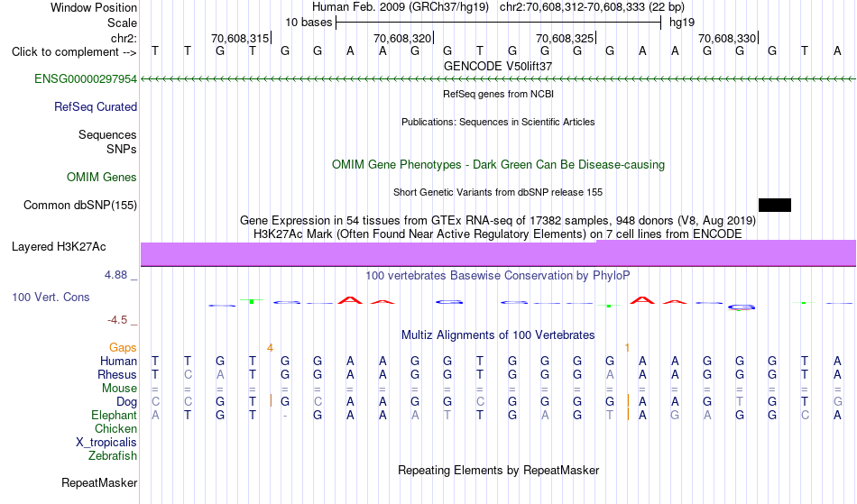Click Short Genetic Variants from dbSNP title
This screenshot has height=504, width=857.
(x=498, y=192)
